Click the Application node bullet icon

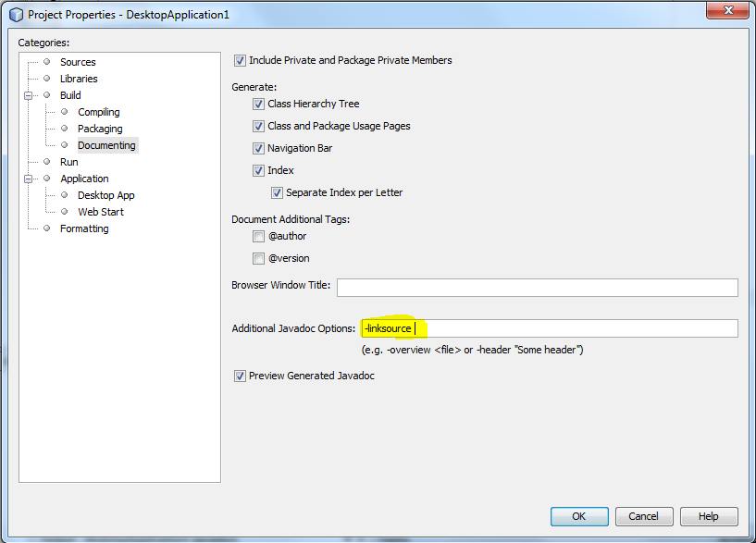pos(47,179)
